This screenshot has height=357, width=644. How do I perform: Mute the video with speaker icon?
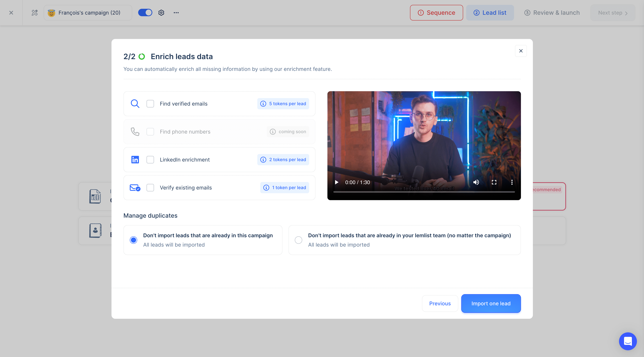(476, 182)
